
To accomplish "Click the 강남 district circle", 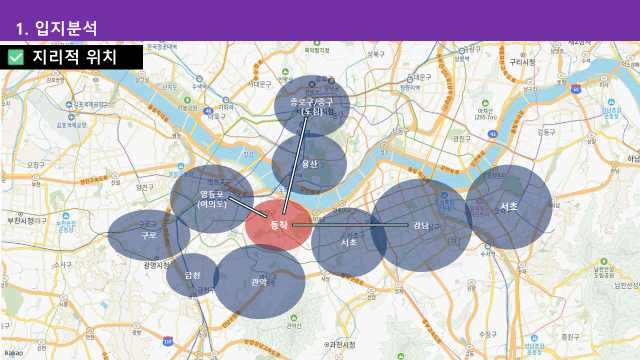I will pyautogui.click(x=421, y=225).
